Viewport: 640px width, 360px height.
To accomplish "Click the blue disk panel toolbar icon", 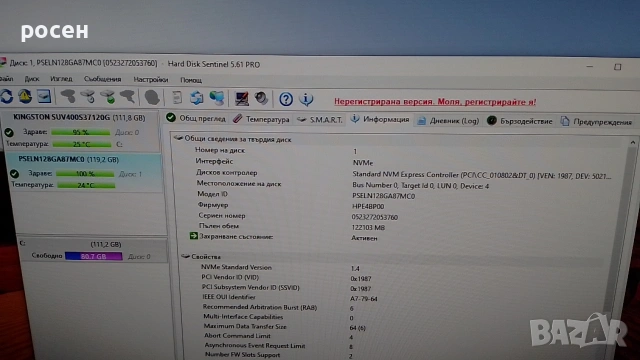I will (x=44, y=96).
